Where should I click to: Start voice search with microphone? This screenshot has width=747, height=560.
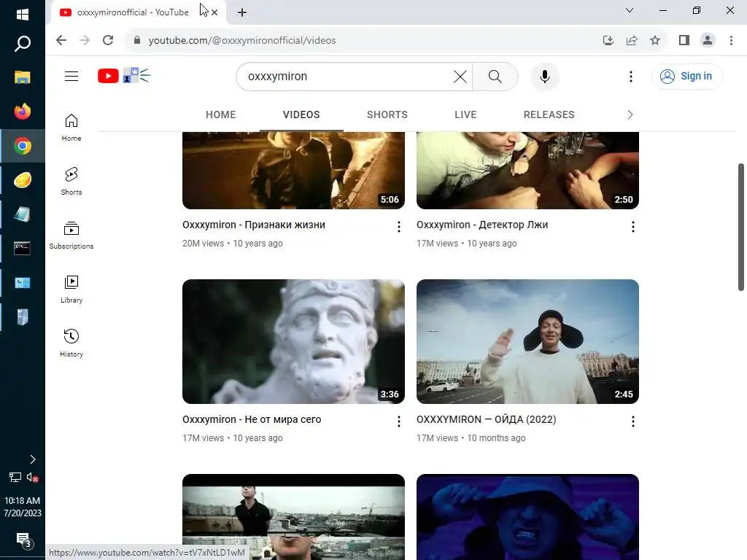[544, 76]
